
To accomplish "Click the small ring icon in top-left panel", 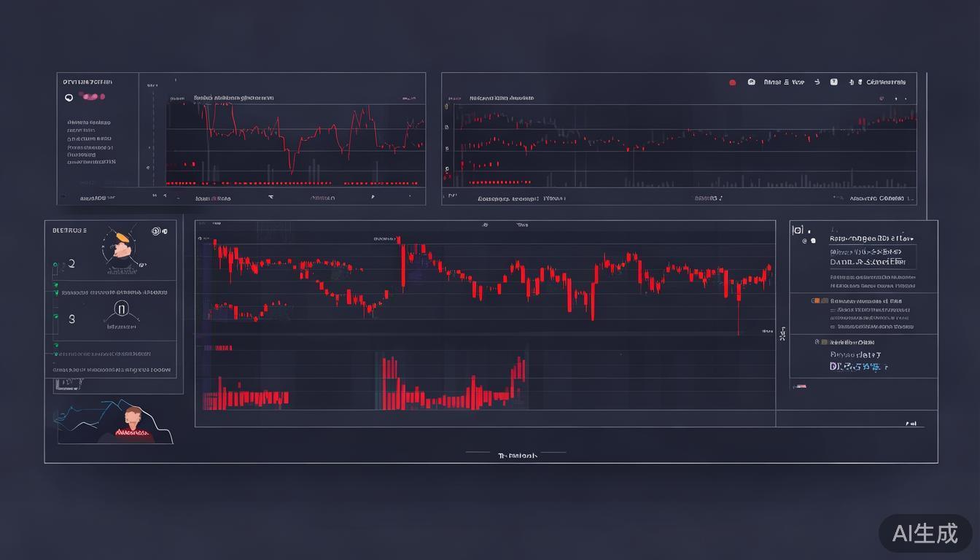I will (69, 97).
